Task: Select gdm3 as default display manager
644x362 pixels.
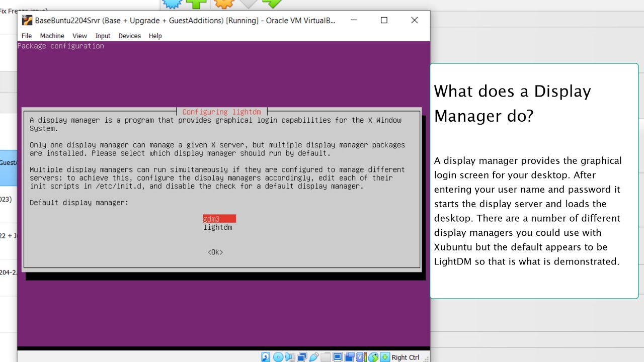Action: click(219, 219)
